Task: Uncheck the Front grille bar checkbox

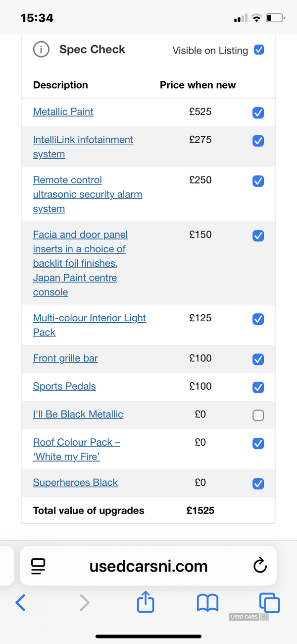Action: 258,359
